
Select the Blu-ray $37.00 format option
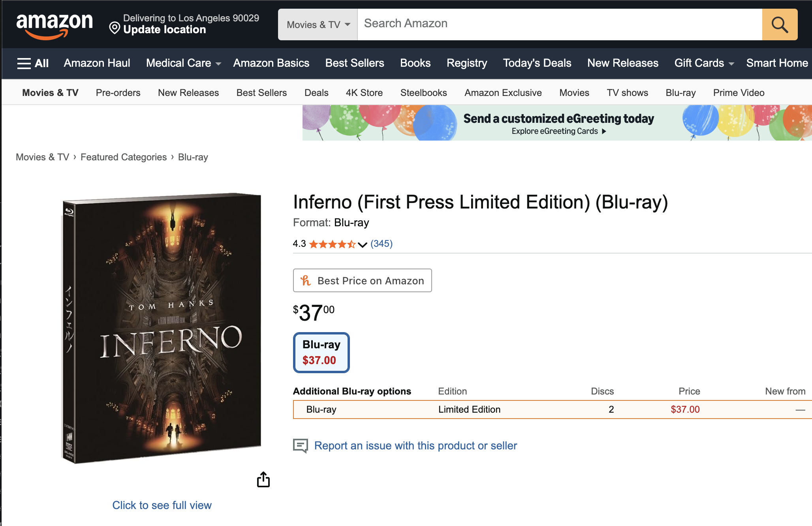(321, 352)
